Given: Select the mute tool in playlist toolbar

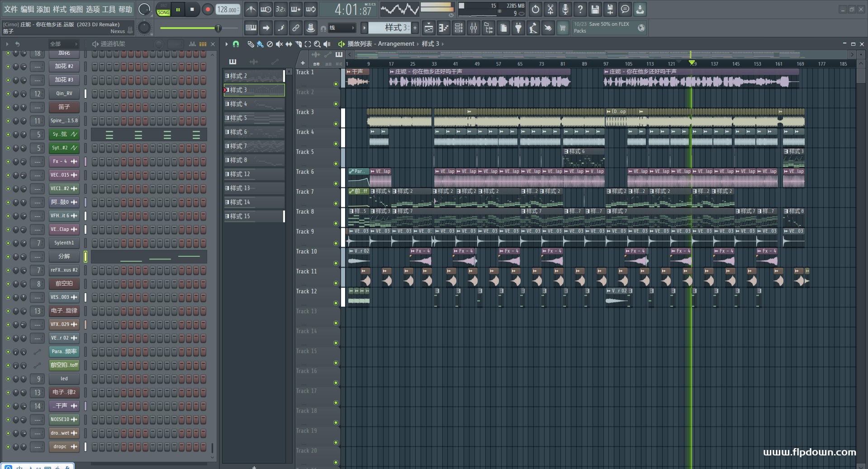Looking at the screenshot, I should [x=279, y=44].
